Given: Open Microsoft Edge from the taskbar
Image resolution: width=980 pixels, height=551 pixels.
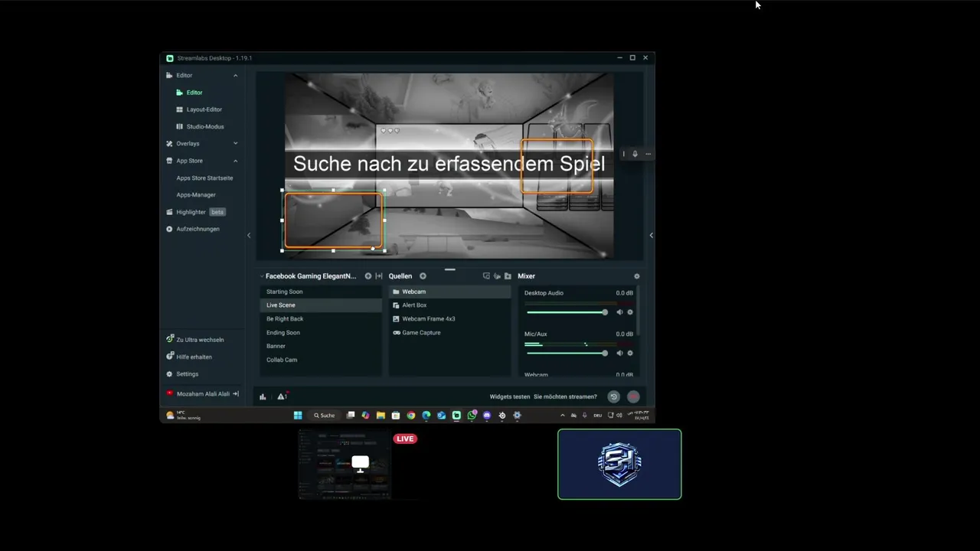Looking at the screenshot, I should (x=426, y=416).
